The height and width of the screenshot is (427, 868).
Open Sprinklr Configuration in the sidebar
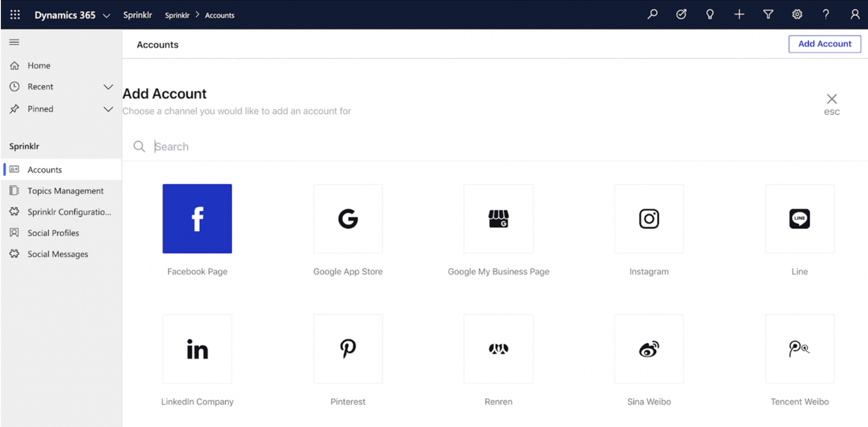click(x=61, y=212)
